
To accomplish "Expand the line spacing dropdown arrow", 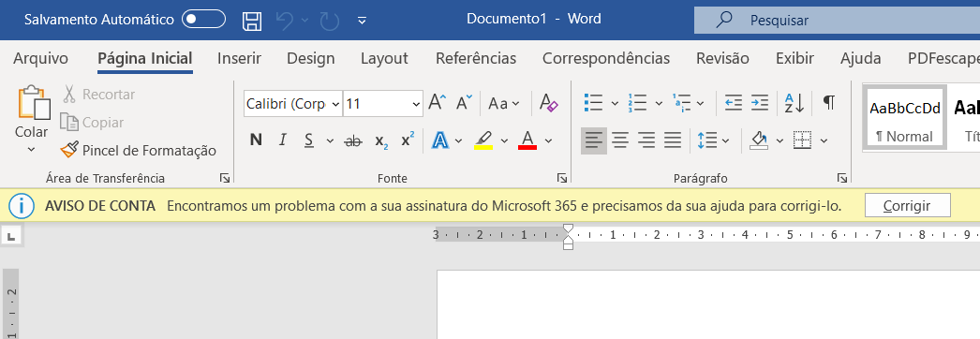I will pyautogui.click(x=725, y=140).
